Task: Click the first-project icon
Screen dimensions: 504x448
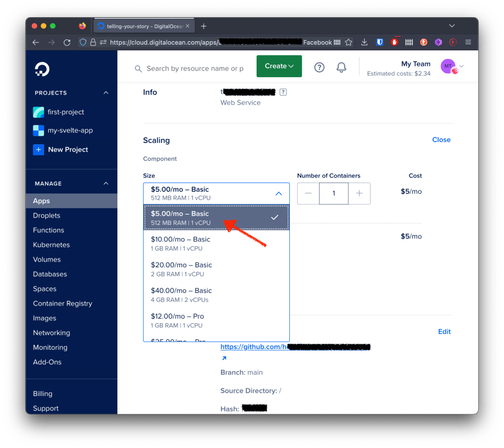Action: pyautogui.click(x=38, y=112)
